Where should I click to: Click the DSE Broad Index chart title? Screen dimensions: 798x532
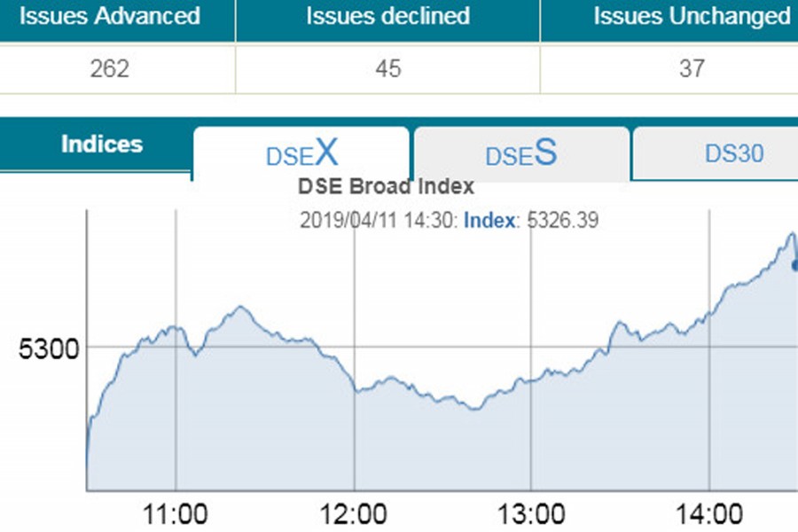click(x=386, y=187)
